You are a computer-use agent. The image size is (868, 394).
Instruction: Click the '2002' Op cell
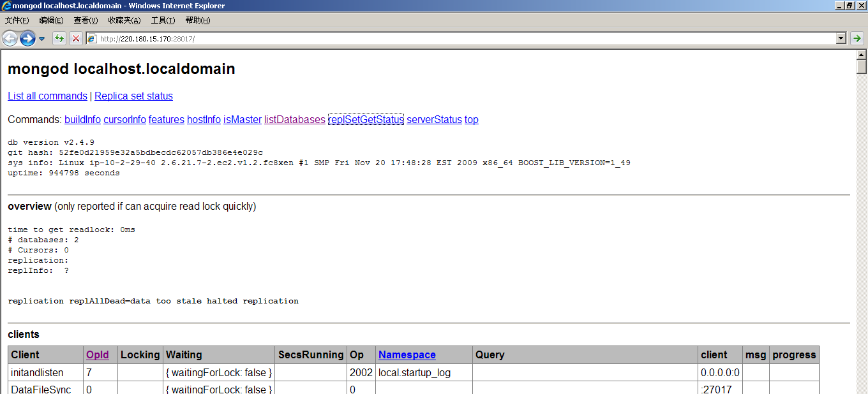click(x=361, y=372)
